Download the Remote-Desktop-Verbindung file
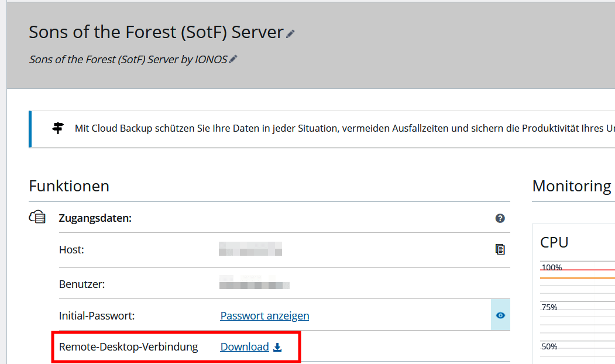Image resolution: width=615 pixels, height=364 pixels. pyautogui.click(x=245, y=346)
